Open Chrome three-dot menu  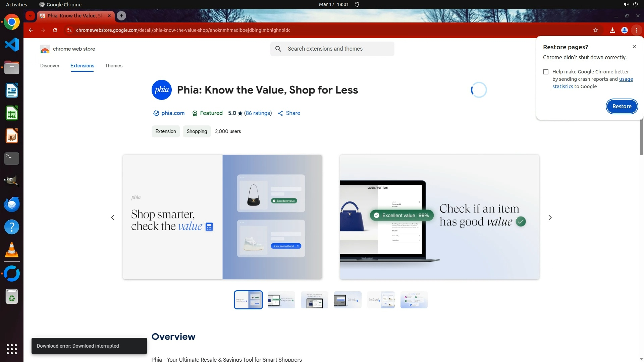coord(636,30)
